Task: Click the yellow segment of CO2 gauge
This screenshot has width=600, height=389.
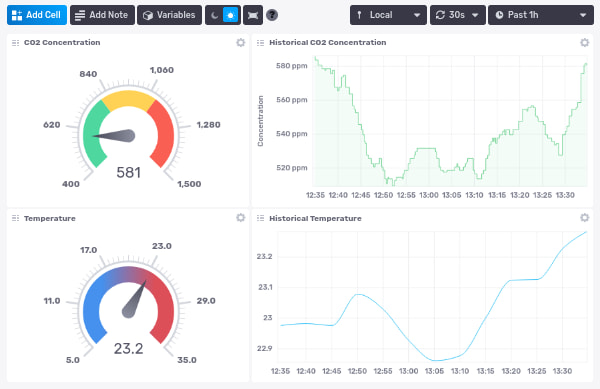Action: click(129, 99)
